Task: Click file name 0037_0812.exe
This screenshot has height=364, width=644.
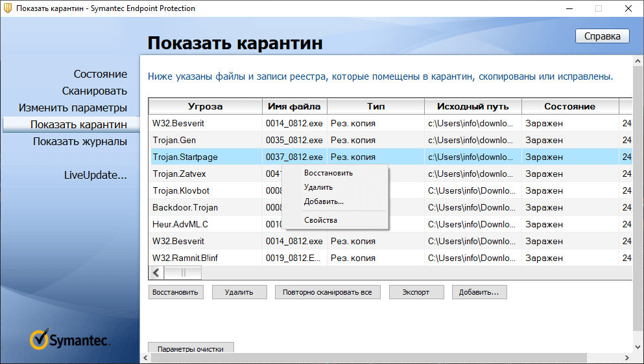Action: (x=294, y=157)
